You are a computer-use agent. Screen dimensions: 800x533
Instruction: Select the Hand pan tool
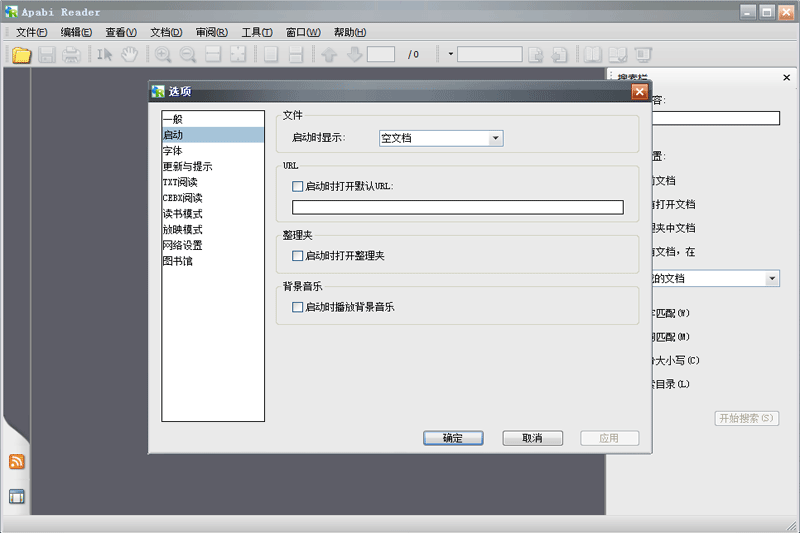coord(130,55)
